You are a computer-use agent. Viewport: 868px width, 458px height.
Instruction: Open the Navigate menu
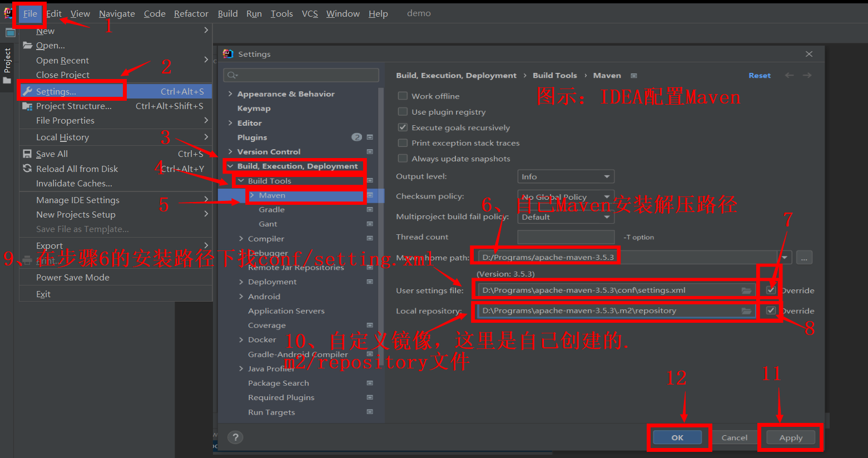(117, 14)
